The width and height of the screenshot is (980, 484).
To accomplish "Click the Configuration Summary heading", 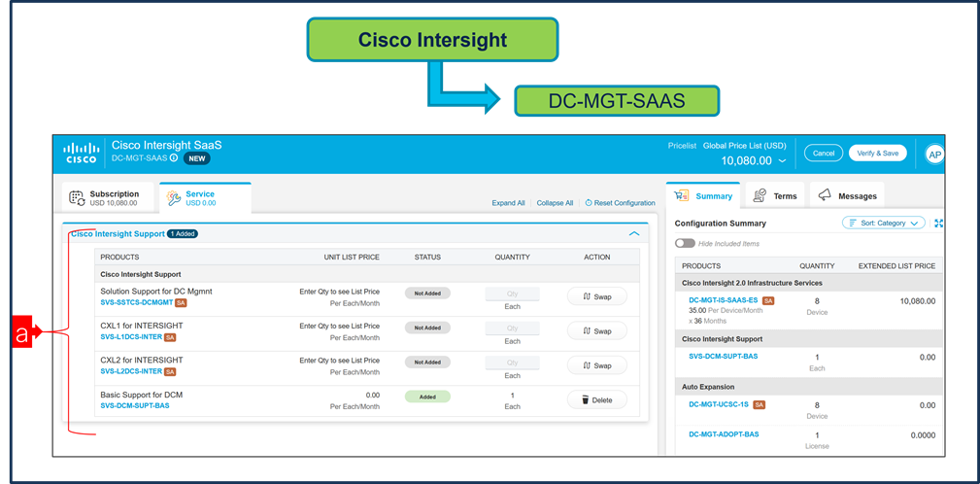I will point(720,224).
